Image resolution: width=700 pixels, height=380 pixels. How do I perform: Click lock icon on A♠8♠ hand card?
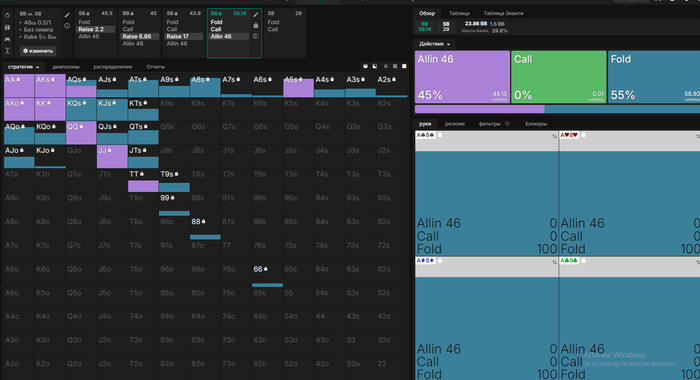coord(440,135)
